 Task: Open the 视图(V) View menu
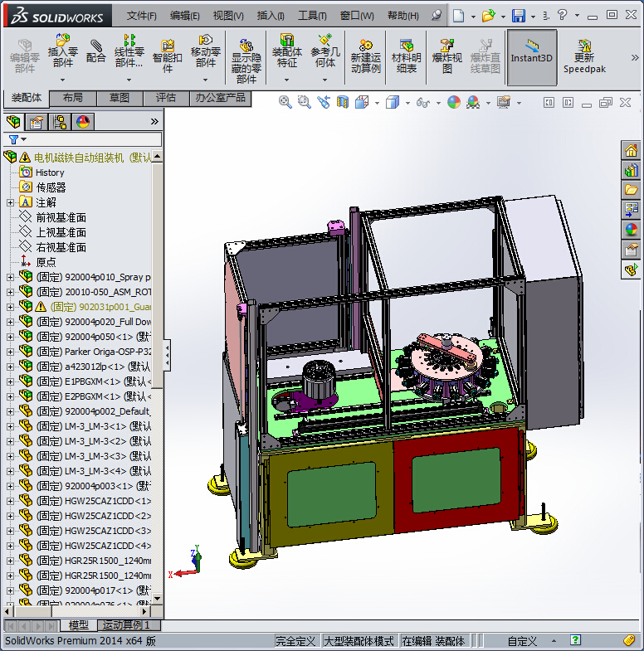click(228, 16)
